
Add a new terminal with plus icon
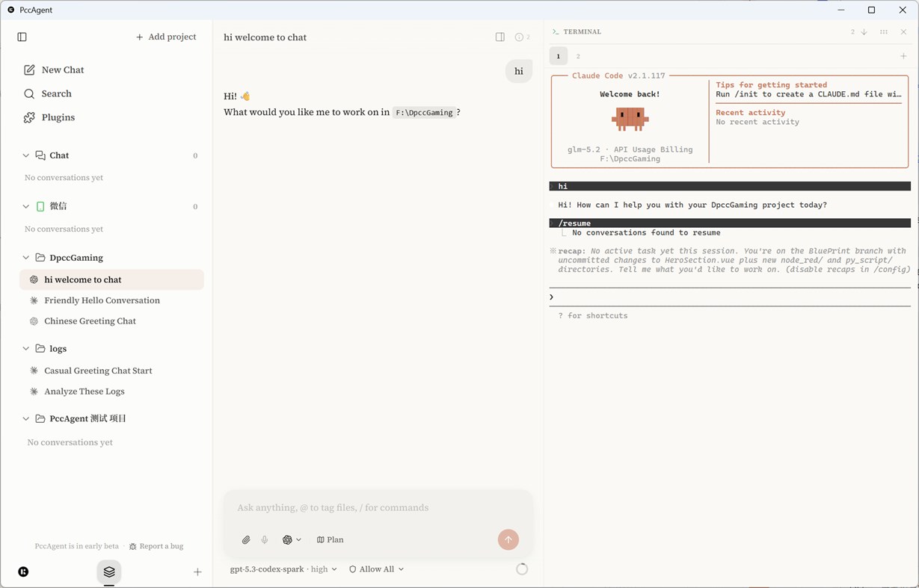(903, 56)
